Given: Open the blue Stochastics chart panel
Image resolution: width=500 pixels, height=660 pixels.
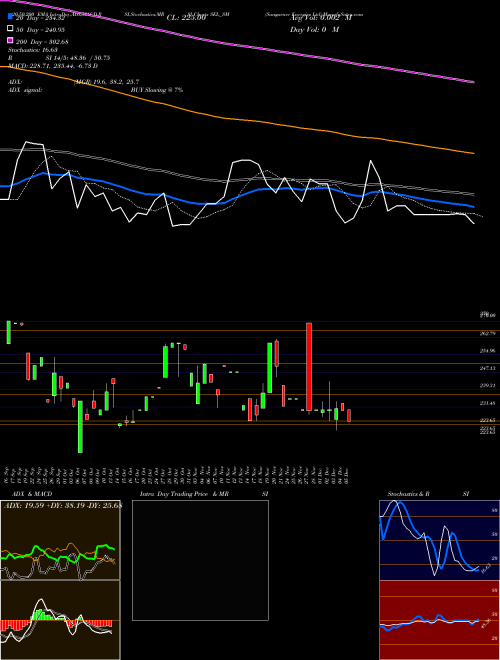Looking at the screenshot, I should tap(439, 540).
